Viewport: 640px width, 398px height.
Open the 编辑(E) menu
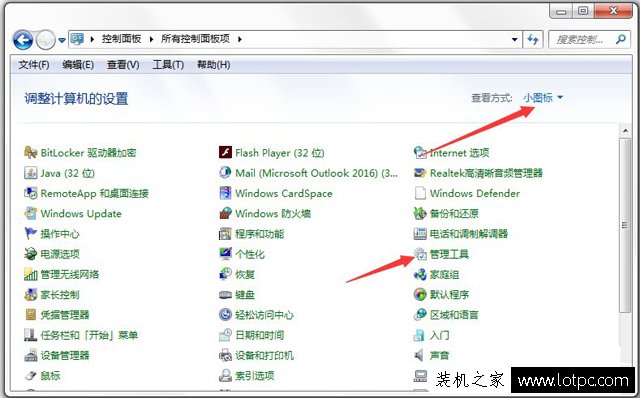pyautogui.click(x=78, y=65)
